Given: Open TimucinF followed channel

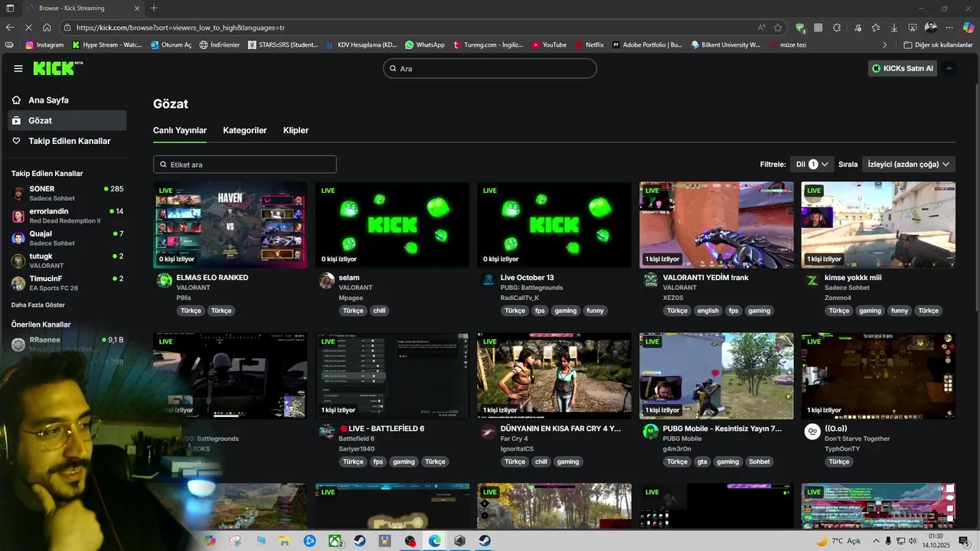Looking at the screenshot, I should click(67, 283).
